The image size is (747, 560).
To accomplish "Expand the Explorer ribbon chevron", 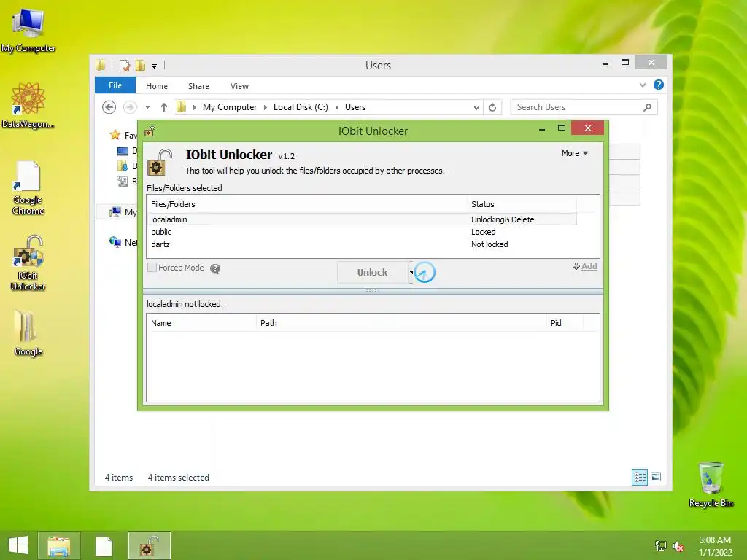I will click(642, 85).
